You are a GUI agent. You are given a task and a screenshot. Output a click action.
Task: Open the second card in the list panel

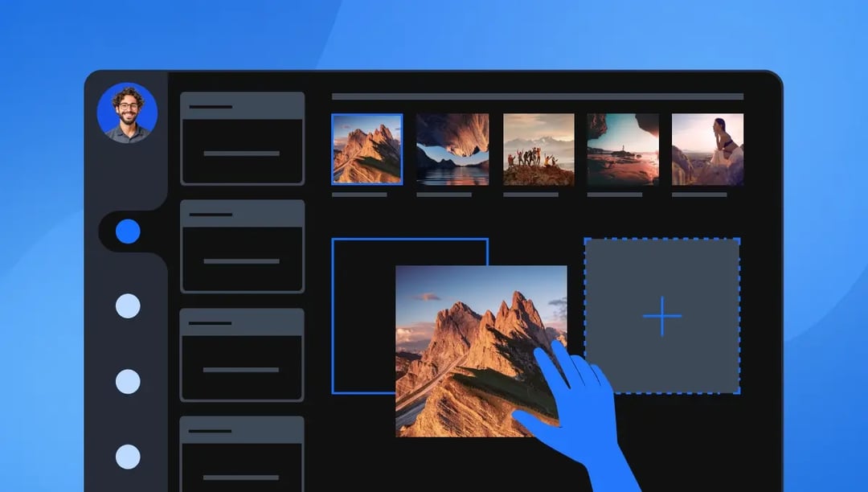(x=242, y=247)
